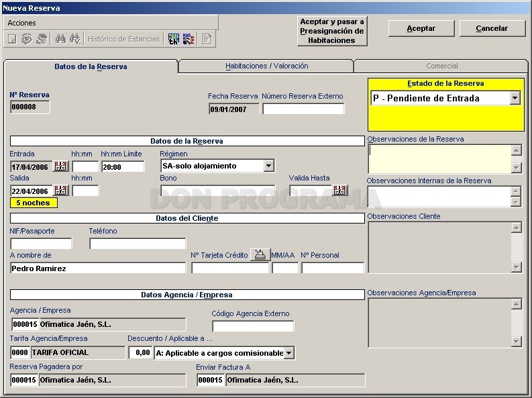Click the HAB PAX toolbar icon
Viewport: 532px width, 398px height.
189,39
